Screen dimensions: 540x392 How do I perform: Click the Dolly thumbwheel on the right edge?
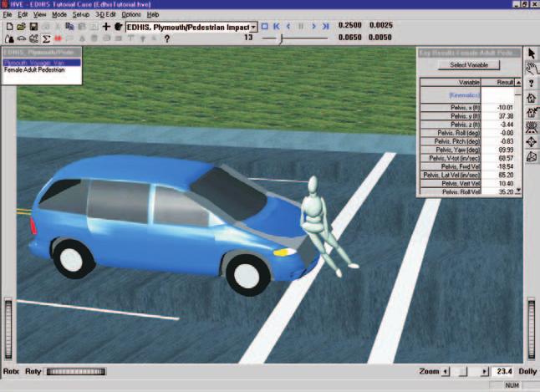[x=532, y=329]
